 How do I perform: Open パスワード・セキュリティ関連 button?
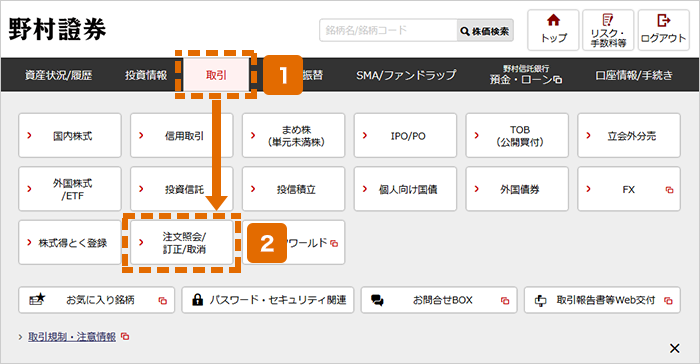click(268, 300)
